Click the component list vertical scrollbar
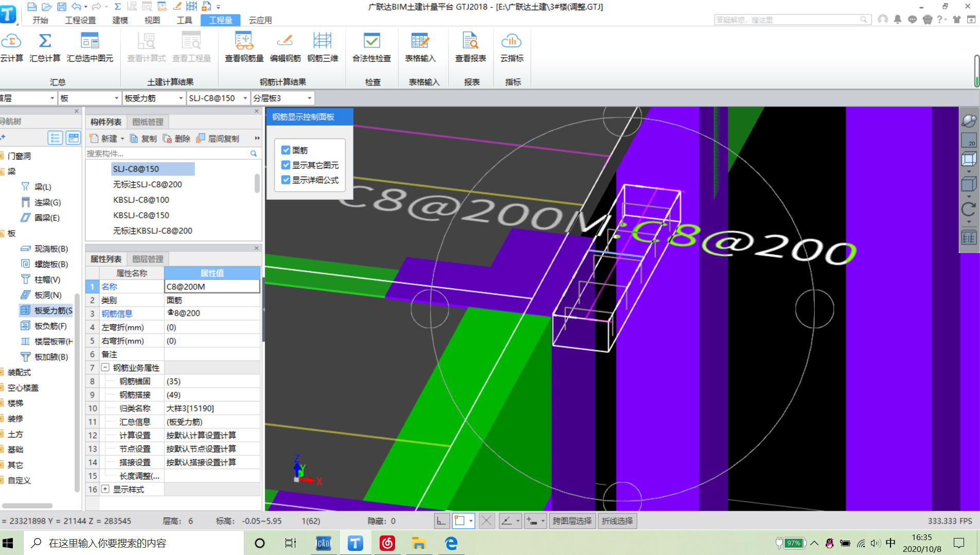This screenshot has width=980, height=555. point(257,183)
